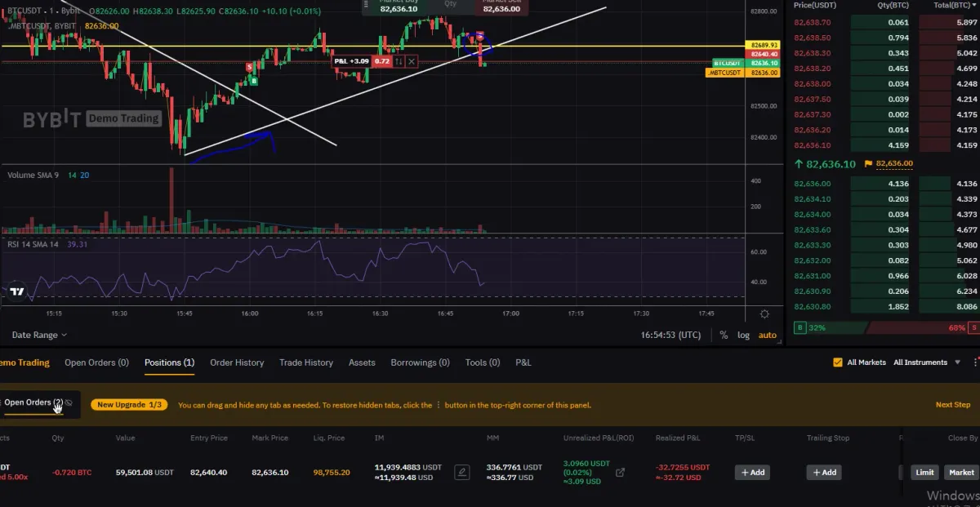Switch to the Order History tab
Image resolution: width=980 pixels, height=507 pixels.
pyautogui.click(x=237, y=362)
